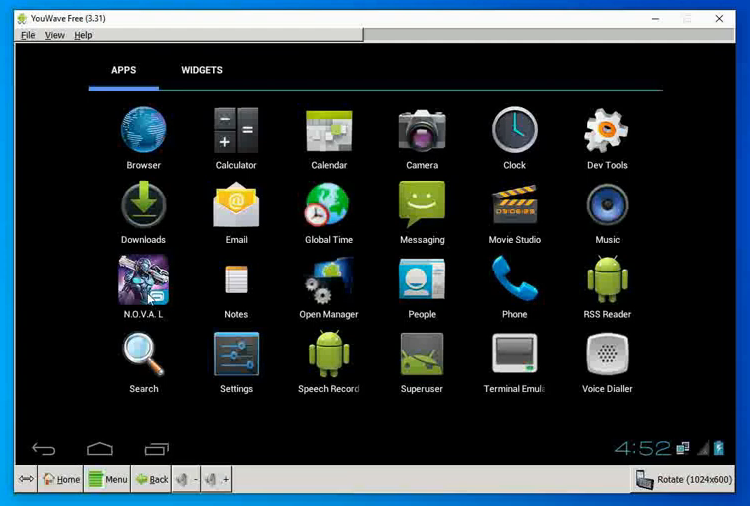Launch the Messaging app
Viewport: 750px width, 506px height.
[x=422, y=204]
